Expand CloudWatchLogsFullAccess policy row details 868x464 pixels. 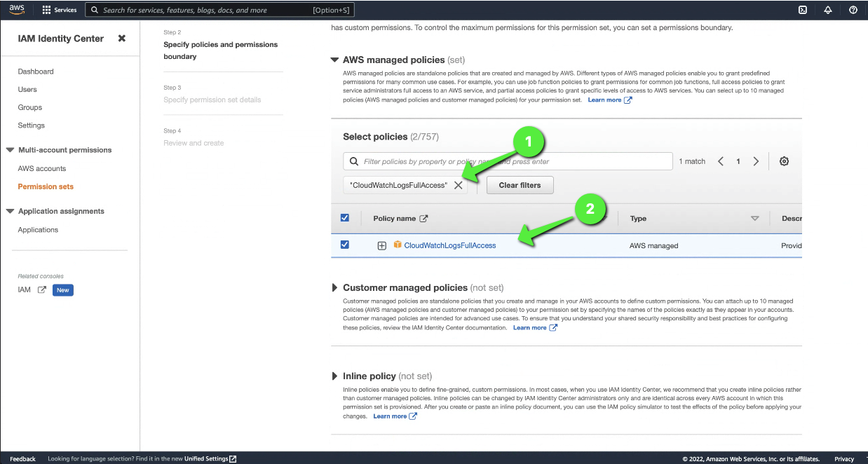pos(382,246)
